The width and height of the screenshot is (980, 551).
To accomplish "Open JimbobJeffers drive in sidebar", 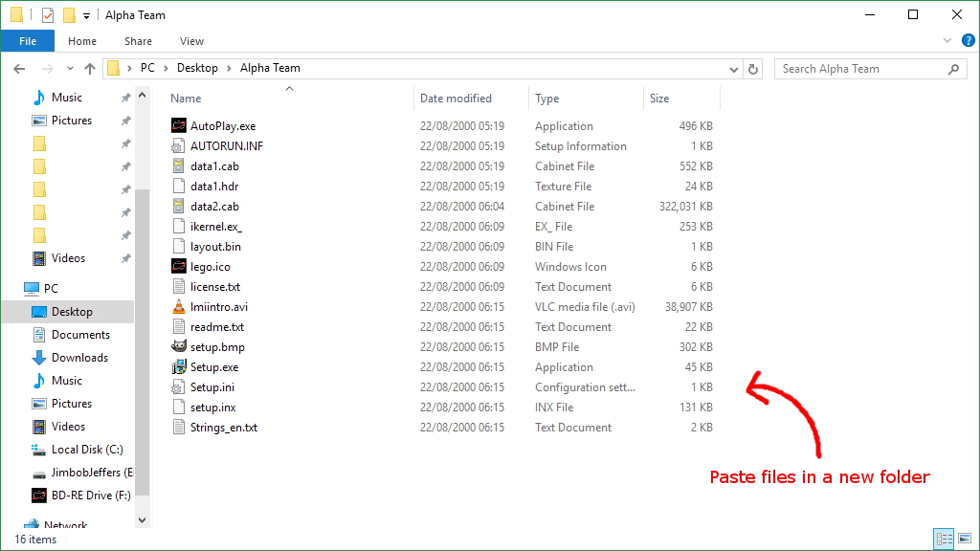I will pyautogui.click(x=82, y=473).
